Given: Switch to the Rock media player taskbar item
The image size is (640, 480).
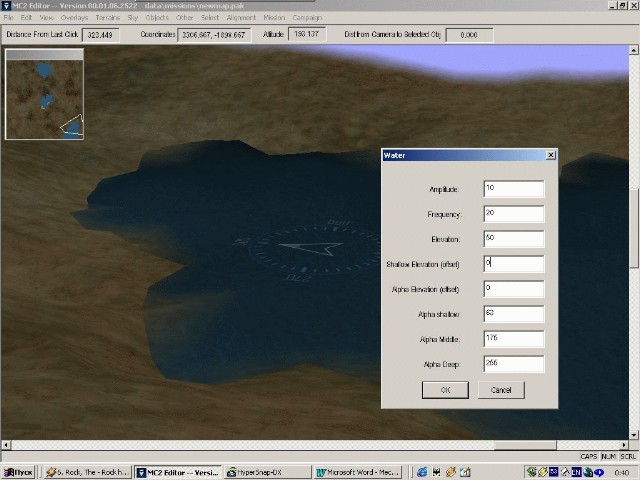Looking at the screenshot, I should coord(88,472).
